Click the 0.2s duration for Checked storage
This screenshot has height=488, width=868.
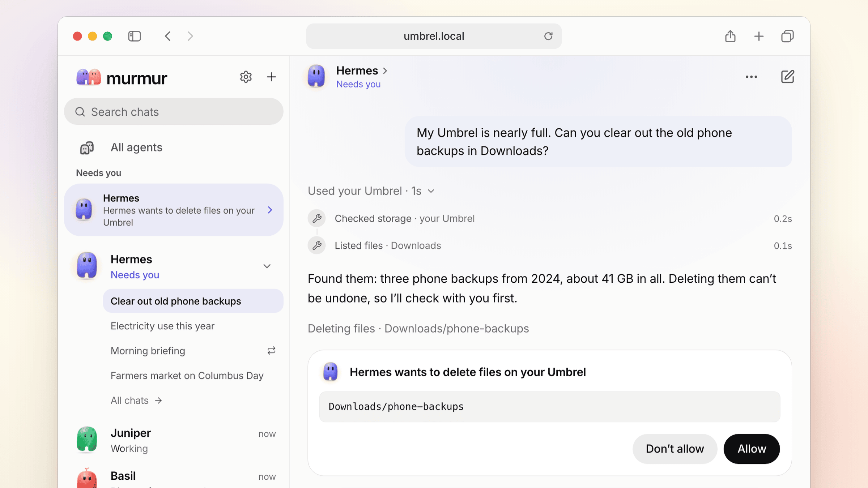[783, 219]
